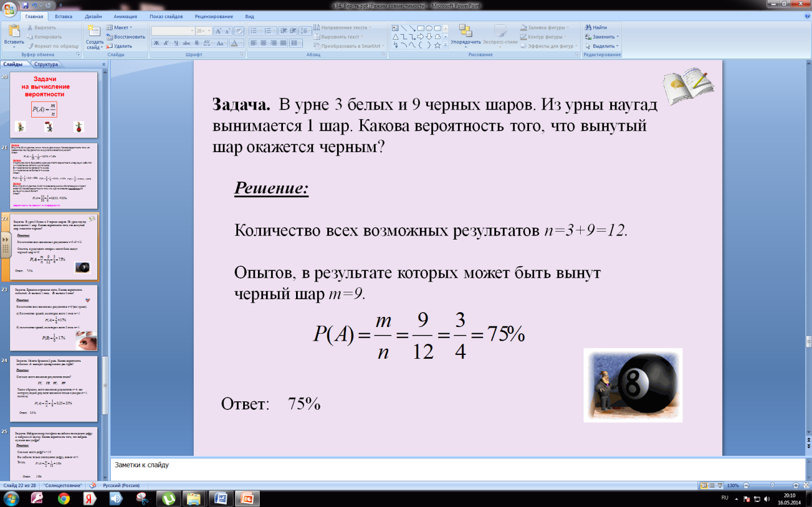Clear all text formatting

239,31
